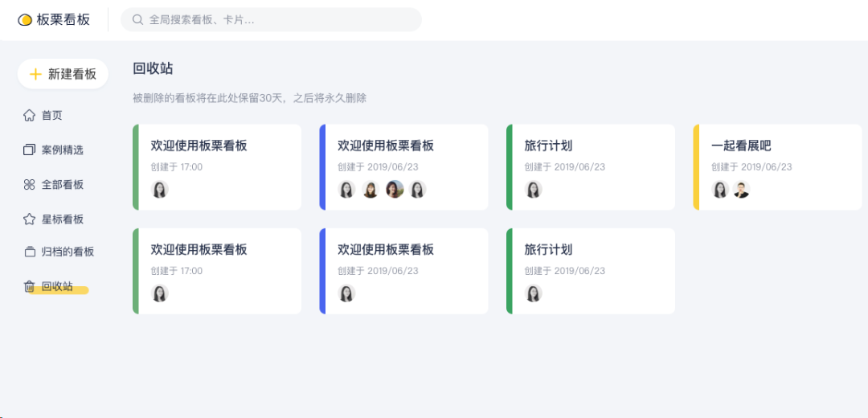
Task: Open the 一起看展吧 board title
Action: tap(741, 145)
